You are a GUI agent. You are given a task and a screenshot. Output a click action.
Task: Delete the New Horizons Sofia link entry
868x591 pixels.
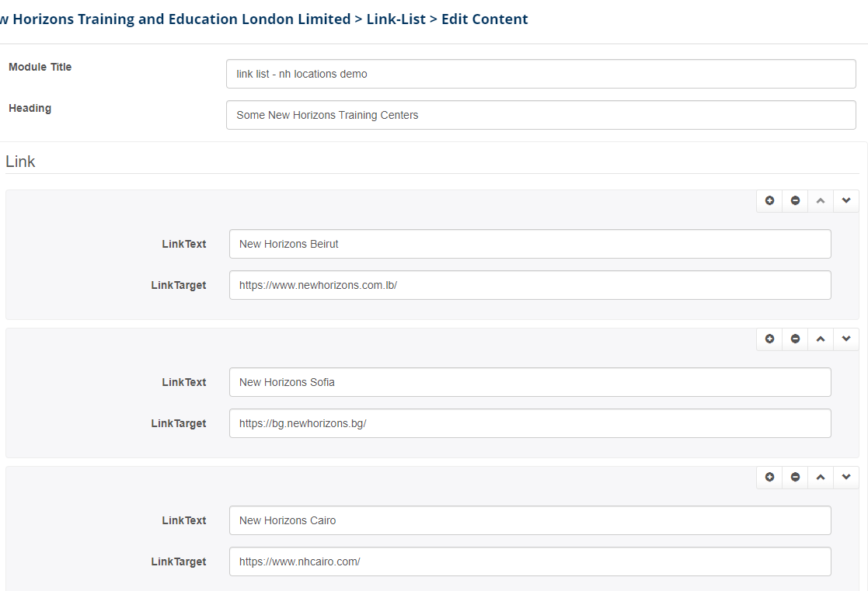pos(795,339)
